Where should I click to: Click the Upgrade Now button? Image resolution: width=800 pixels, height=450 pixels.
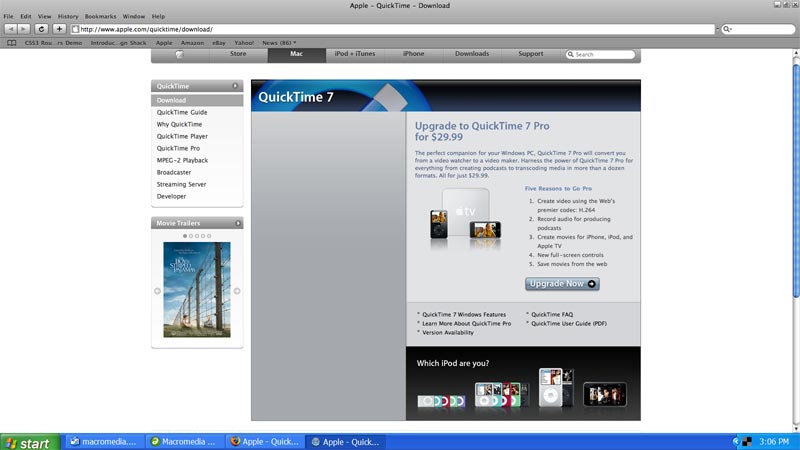[562, 284]
